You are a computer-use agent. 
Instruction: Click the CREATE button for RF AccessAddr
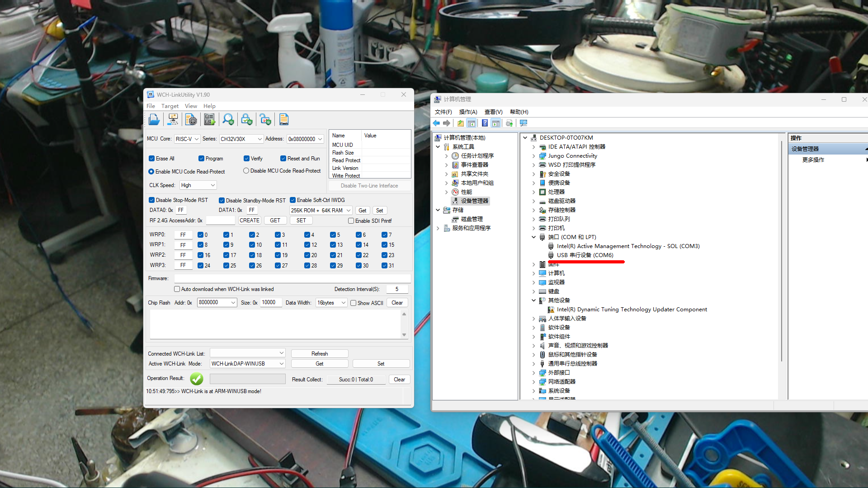tap(250, 220)
